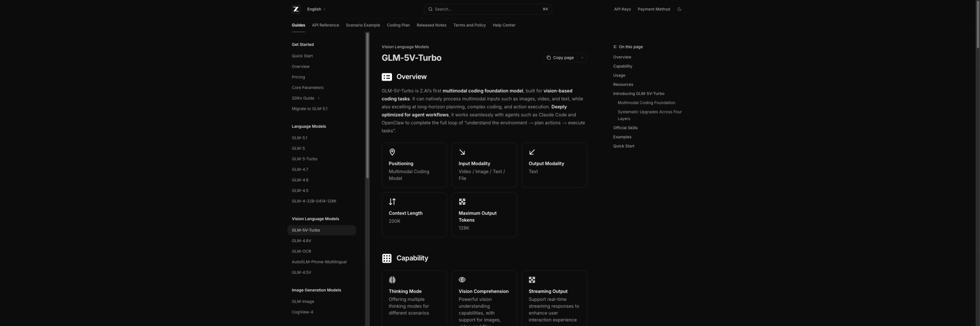This screenshot has height=326, width=980.
Task: Open Overview in the left sidebar
Action: pyautogui.click(x=301, y=66)
